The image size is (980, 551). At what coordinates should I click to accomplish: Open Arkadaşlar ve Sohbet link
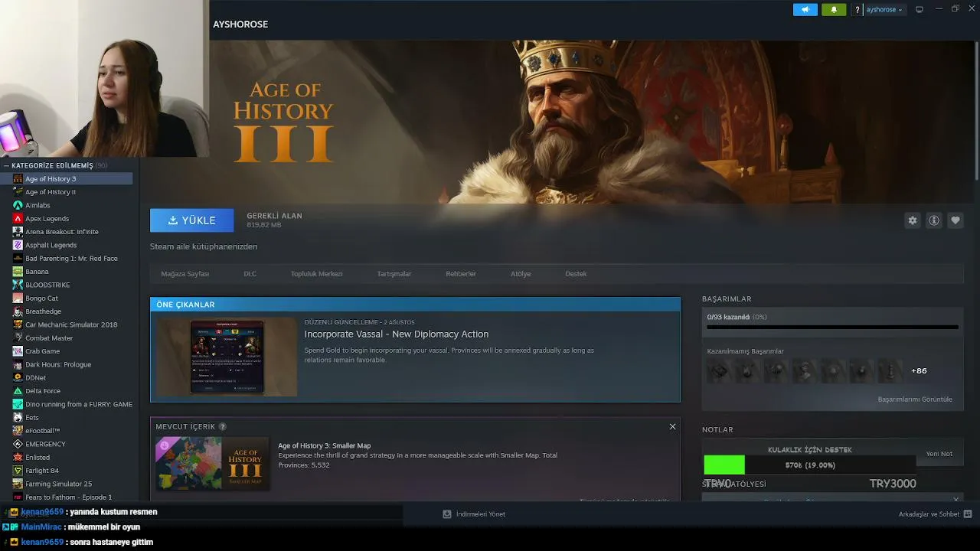(x=929, y=514)
